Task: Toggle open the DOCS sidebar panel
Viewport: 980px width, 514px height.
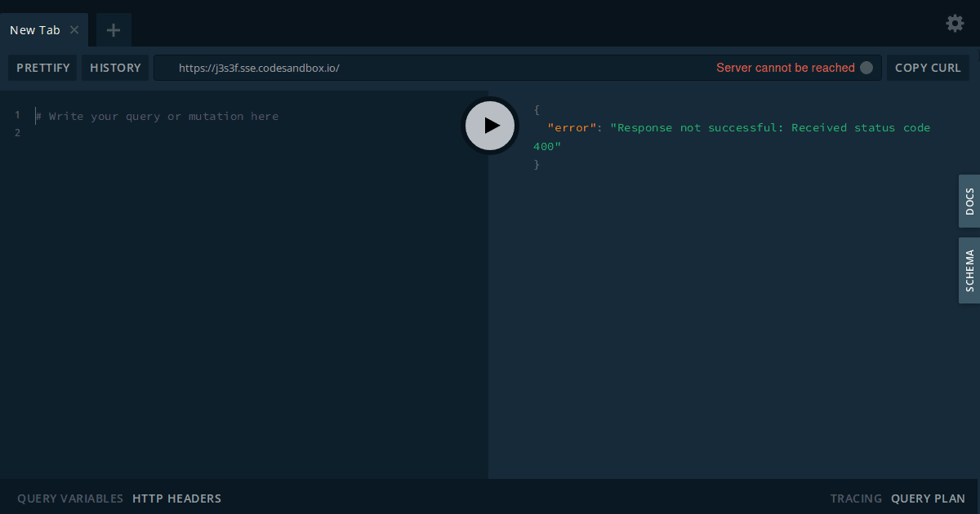Action: [969, 201]
